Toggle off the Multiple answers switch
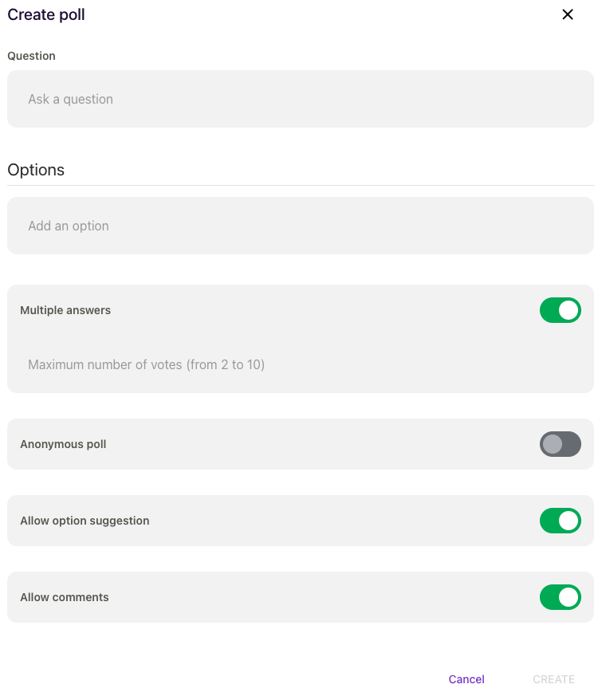The width and height of the screenshot is (598, 700). pyautogui.click(x=561, y=310)
